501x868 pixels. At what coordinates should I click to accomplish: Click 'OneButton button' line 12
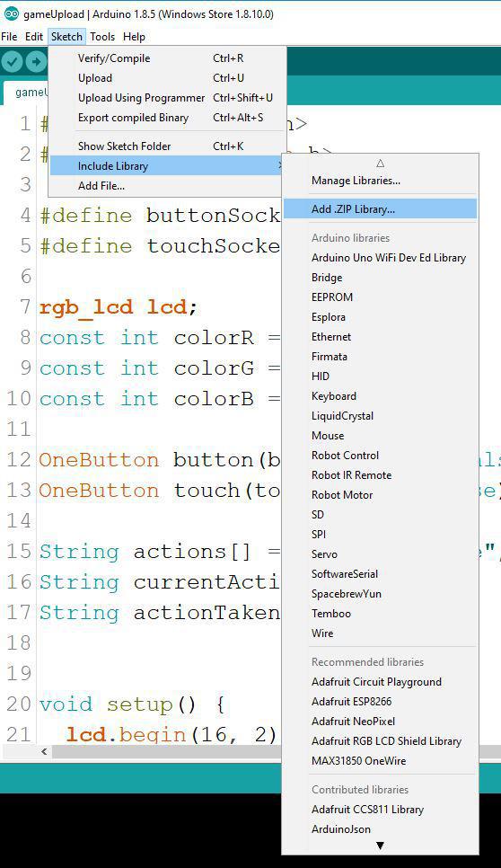(x=159, y=460)
